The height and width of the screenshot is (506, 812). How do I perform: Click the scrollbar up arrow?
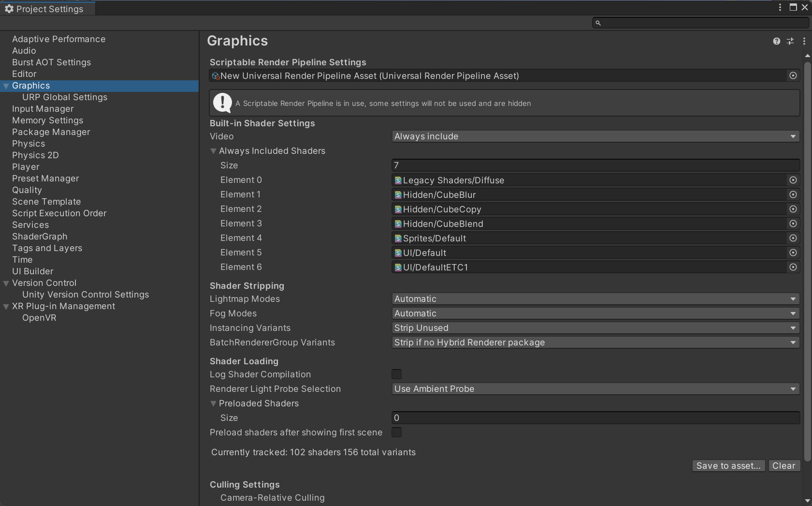pyautogui.click(x=807, y=56)
